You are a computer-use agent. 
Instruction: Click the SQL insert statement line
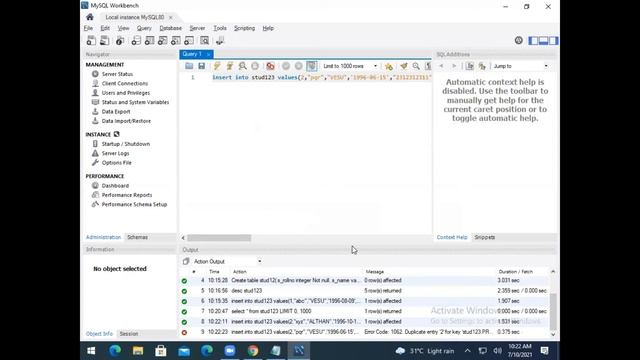(322, 77)
